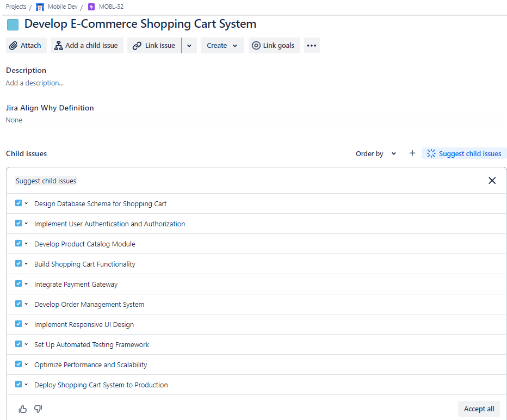Click the Attach paperclip button
This screenshot has height=420, width=507.
[x=26, y=46]
